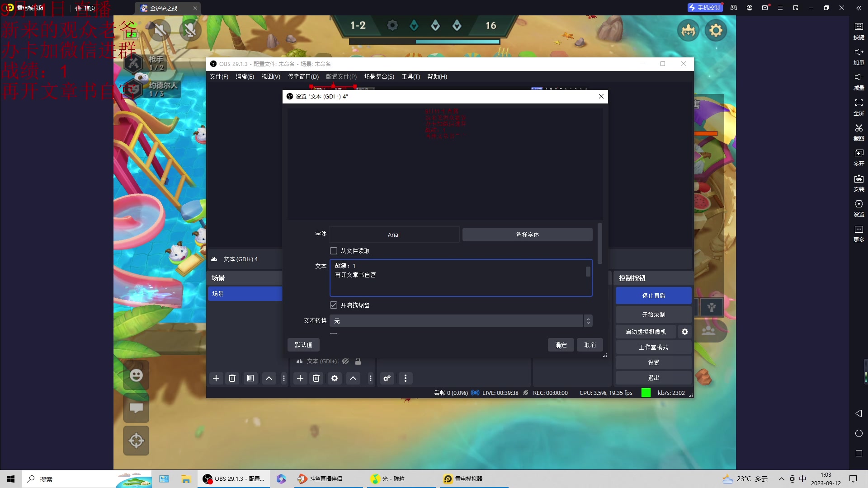Screen dimensions: 868x488
Task: Open the 文件(F) menu in OBS
Action: pos(219,76)
